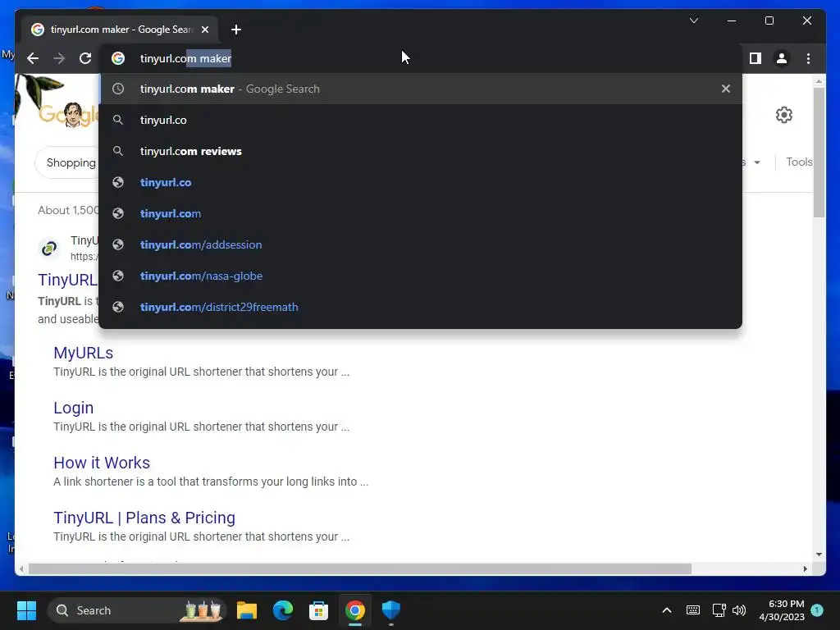Choose the 'tinyurl.co' search suggestion
840x630 pixels.
point(421,120)
